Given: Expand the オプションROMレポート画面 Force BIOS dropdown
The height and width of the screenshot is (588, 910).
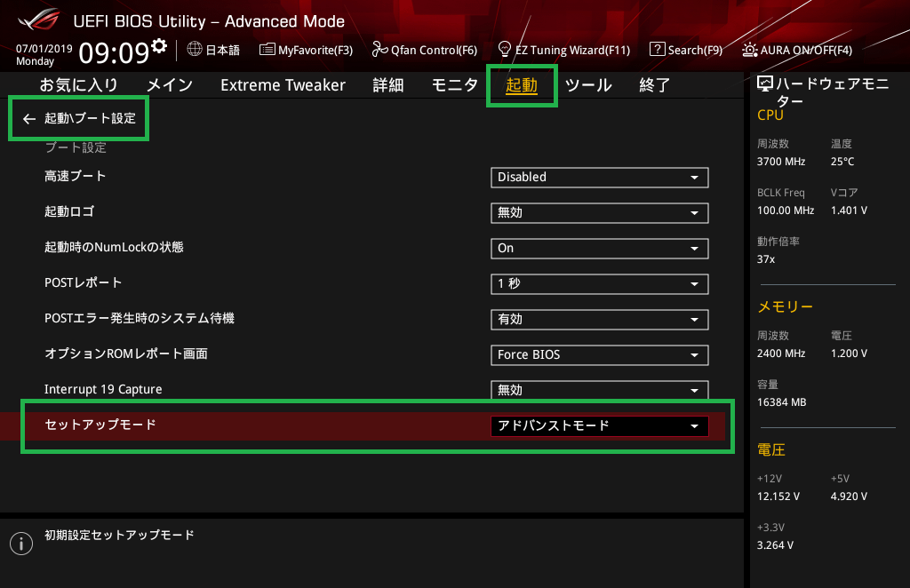Looking at the screenshot, I should point(599,355).
